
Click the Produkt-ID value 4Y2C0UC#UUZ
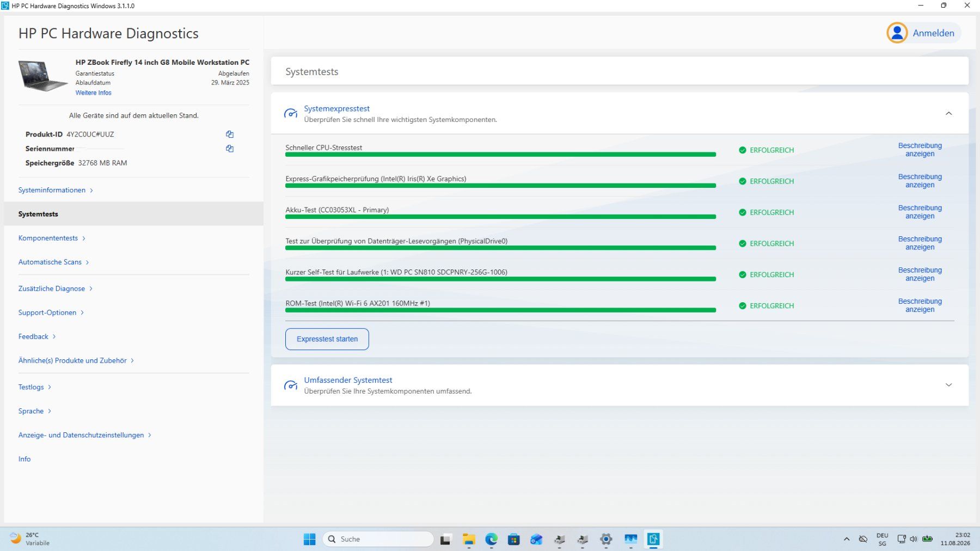pos(90,134)
